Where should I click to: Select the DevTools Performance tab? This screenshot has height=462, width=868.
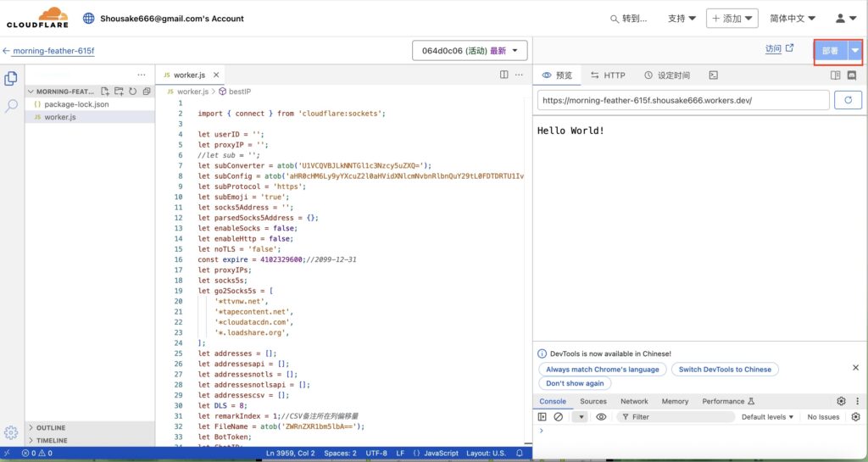(728, 401)
